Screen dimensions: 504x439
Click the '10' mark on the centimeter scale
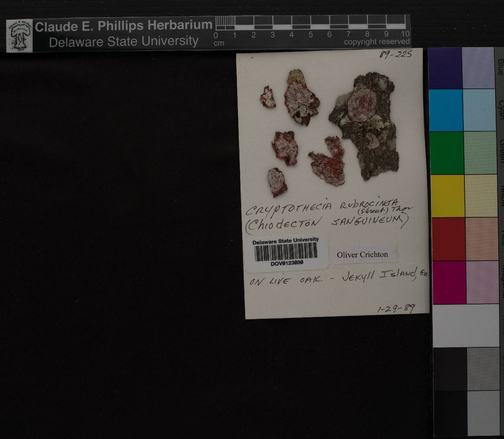(405, 34)
